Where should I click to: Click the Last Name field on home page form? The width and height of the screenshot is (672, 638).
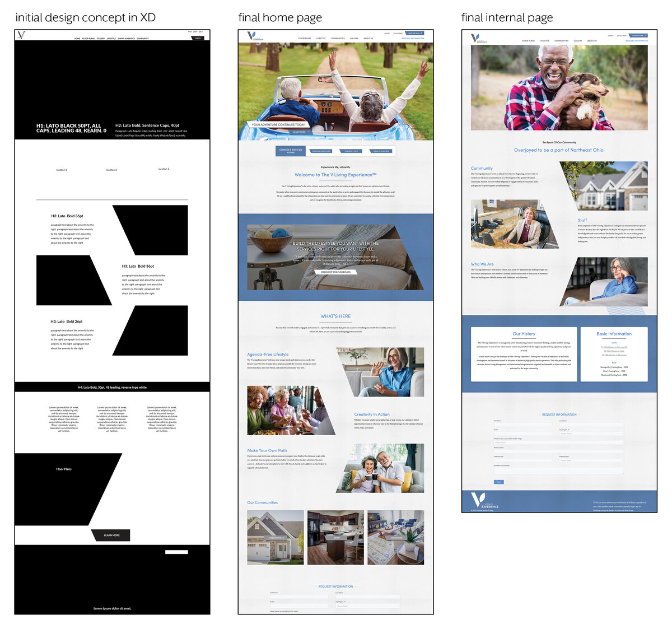(368, 597)
